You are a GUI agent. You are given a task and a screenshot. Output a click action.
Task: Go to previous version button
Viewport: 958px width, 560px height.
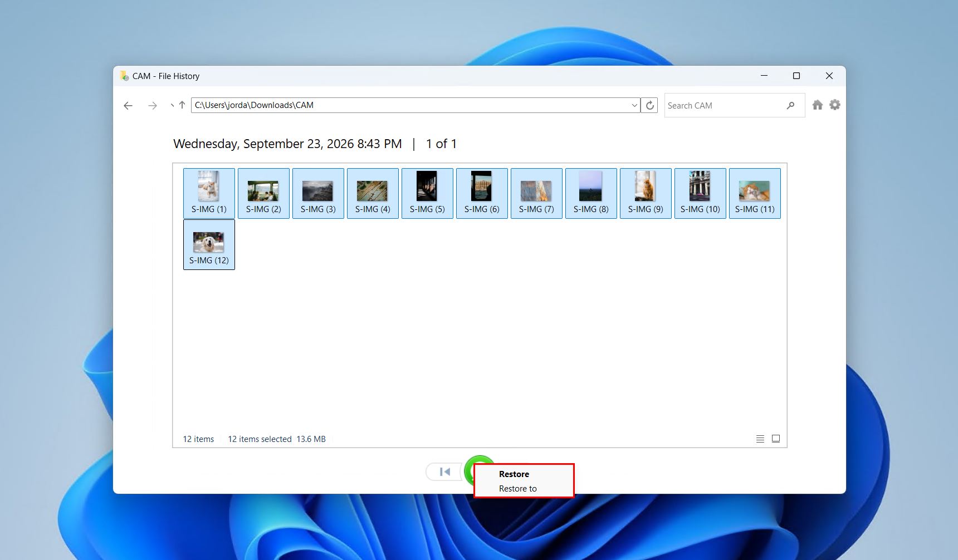click(444, 472)
